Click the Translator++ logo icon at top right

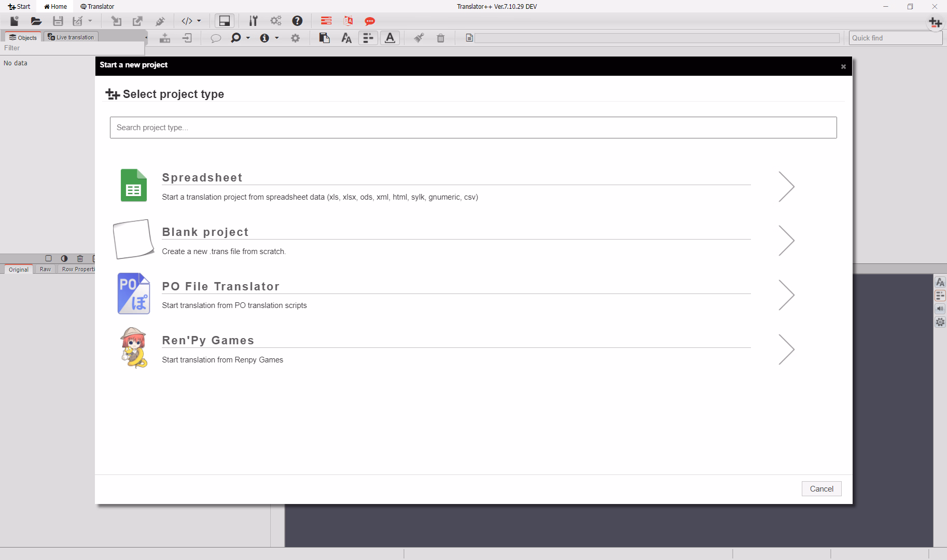(x=935, y=23)
